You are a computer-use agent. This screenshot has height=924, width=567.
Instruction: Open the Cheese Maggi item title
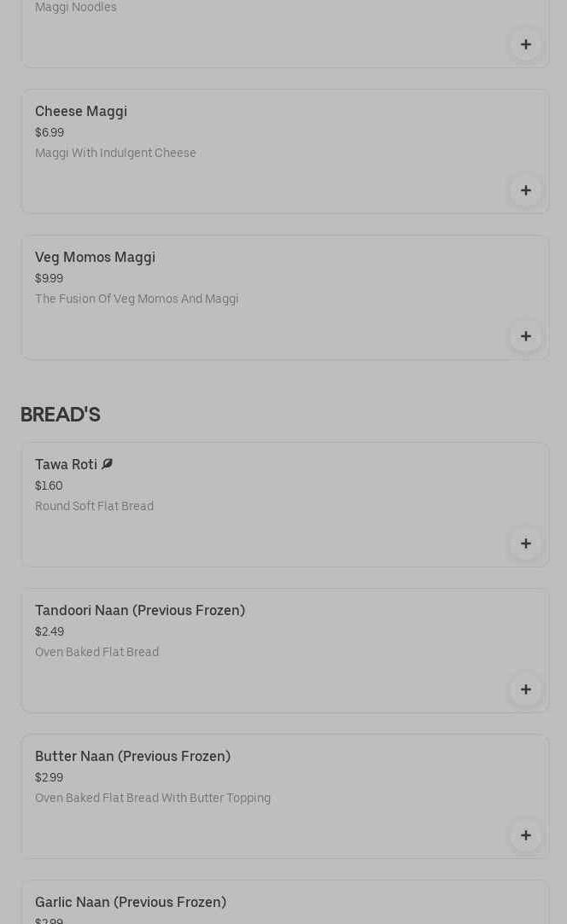[81, 112]
